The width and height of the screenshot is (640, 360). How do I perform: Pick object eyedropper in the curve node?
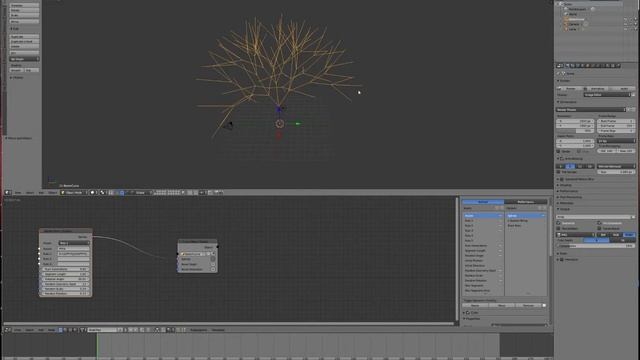pos(213,254)
